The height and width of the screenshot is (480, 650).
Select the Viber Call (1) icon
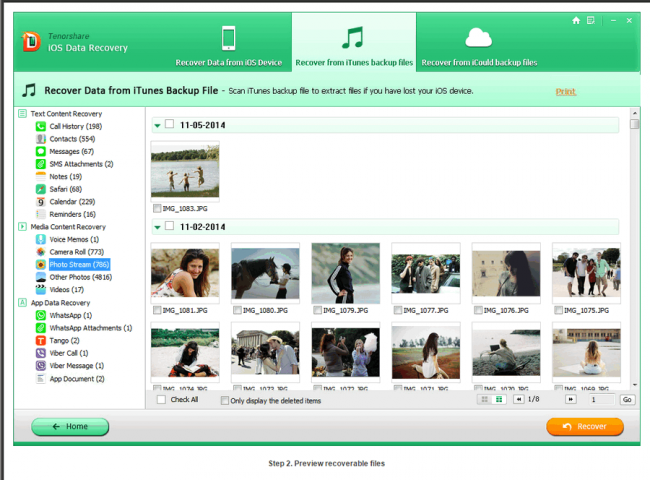click(41, 353)
